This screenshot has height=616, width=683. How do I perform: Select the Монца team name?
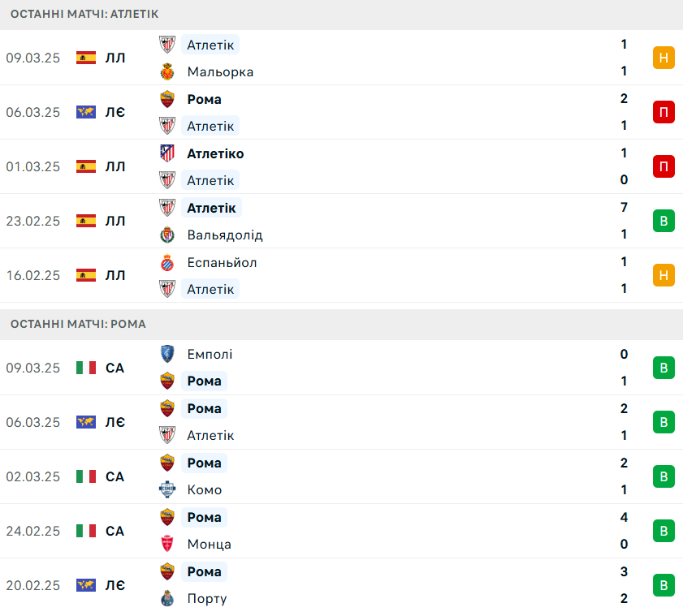(x=209, y=544)
